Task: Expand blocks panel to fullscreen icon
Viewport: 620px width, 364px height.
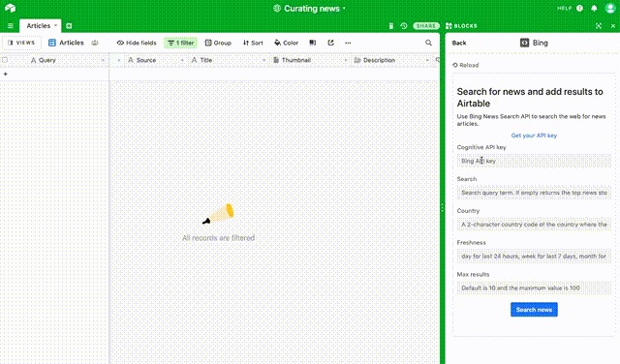Action: [599, 26]
